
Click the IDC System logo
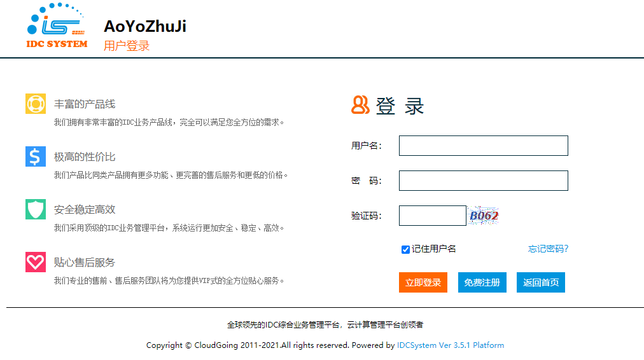tap(57, 25)
